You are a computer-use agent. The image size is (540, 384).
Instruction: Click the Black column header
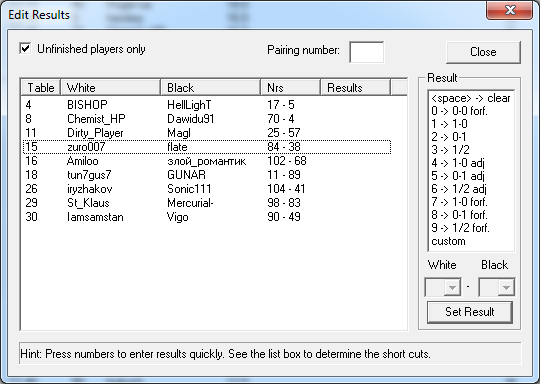click(210, 87)
